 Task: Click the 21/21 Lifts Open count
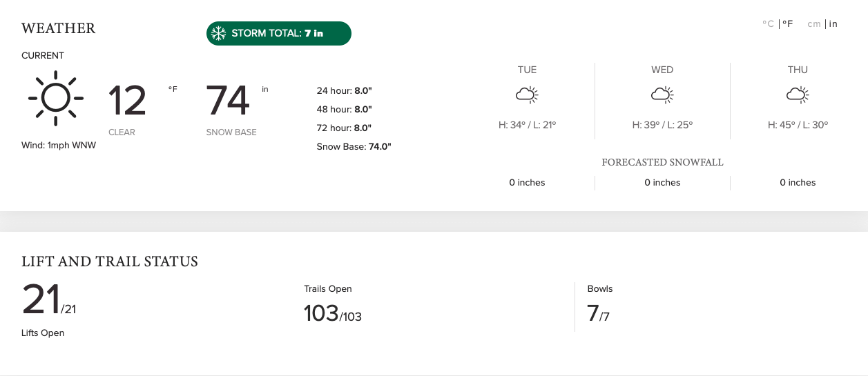49,301
